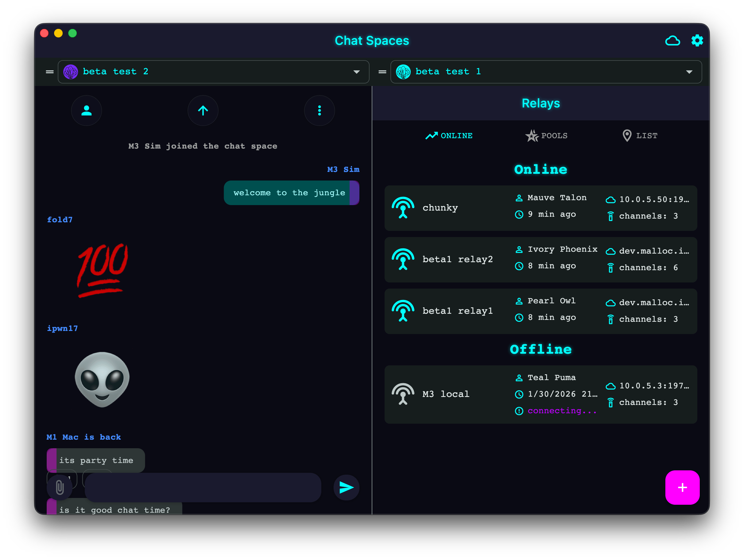
Task: Open settings gear icon
Action: [697, 41]
